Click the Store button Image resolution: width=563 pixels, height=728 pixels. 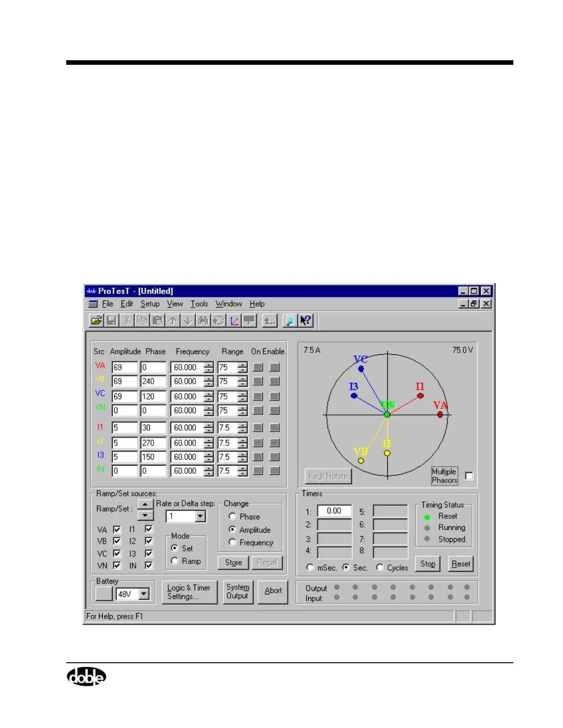point(233,563)
